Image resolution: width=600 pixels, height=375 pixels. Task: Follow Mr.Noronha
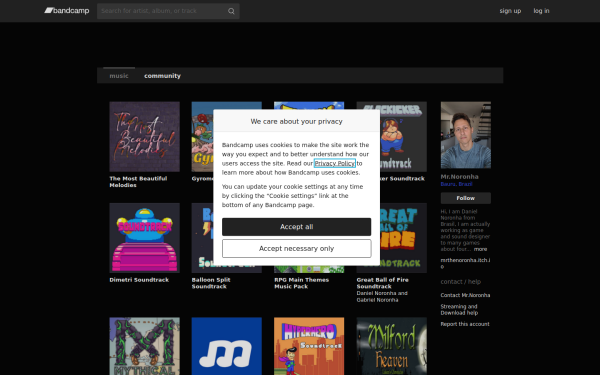coord(466,198)
